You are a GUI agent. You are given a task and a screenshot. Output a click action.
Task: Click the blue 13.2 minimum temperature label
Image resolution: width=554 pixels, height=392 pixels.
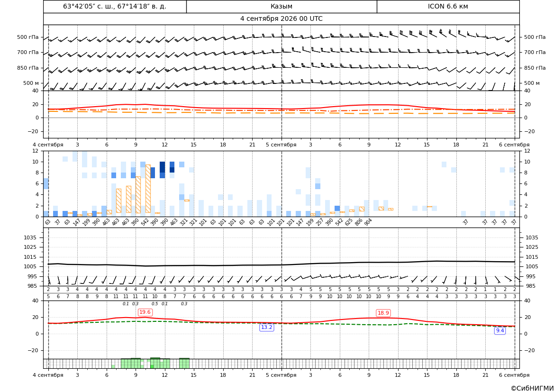266,328
